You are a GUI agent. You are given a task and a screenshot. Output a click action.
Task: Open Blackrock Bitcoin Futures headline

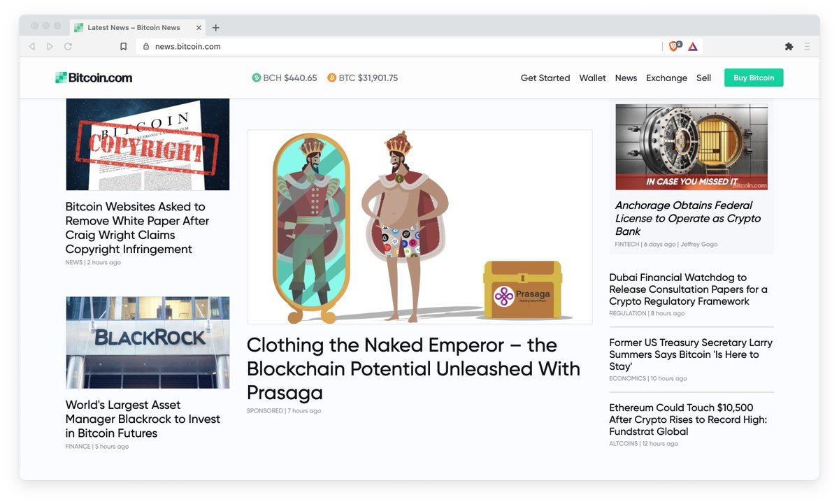[x=143, y=419]
